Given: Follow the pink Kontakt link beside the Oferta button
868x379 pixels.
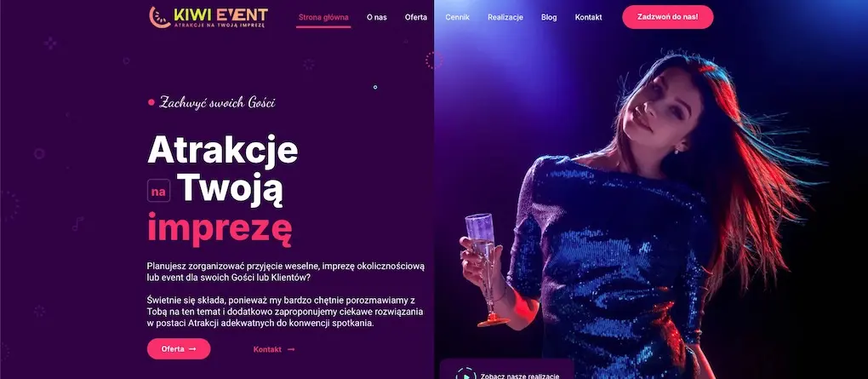Looking at the screenshot, I should click(267, 350).
